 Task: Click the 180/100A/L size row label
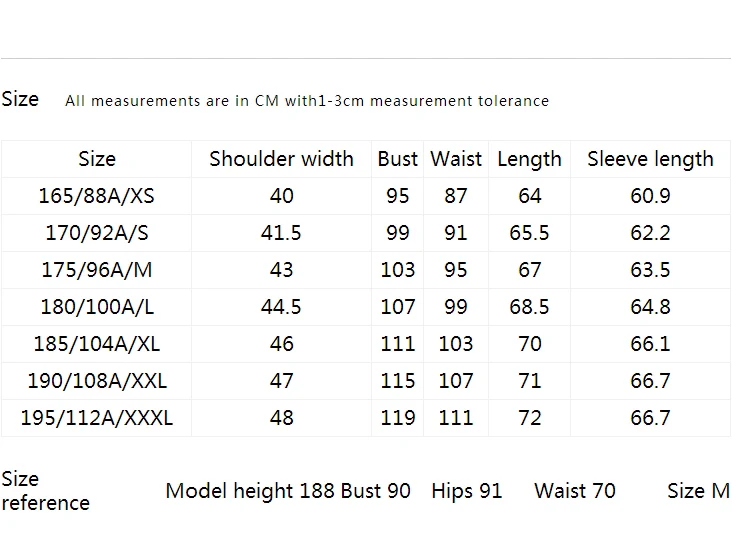point(96,307)
